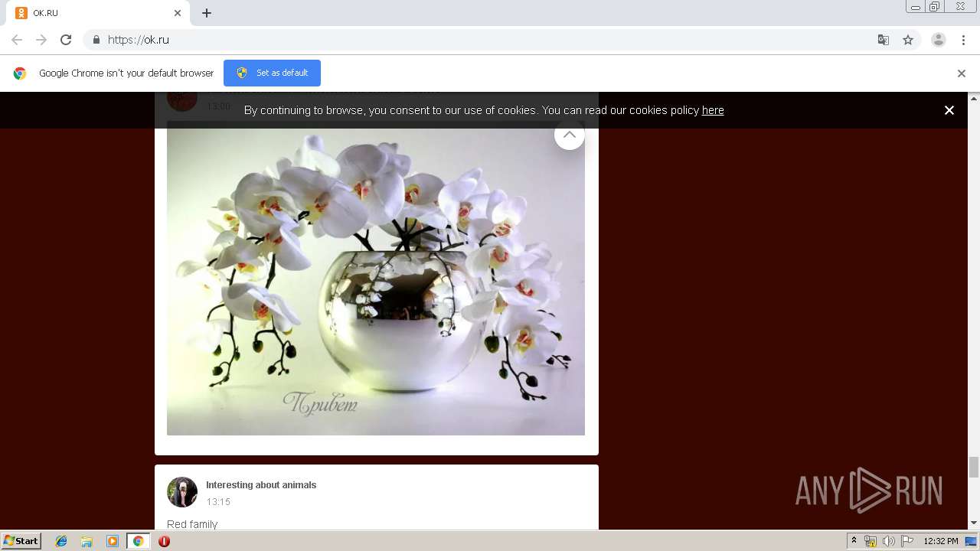Image resolution: width=980 pixels, height=551 pixels.
Task: Open the white orchids image
Action: [x=376, y=278]
